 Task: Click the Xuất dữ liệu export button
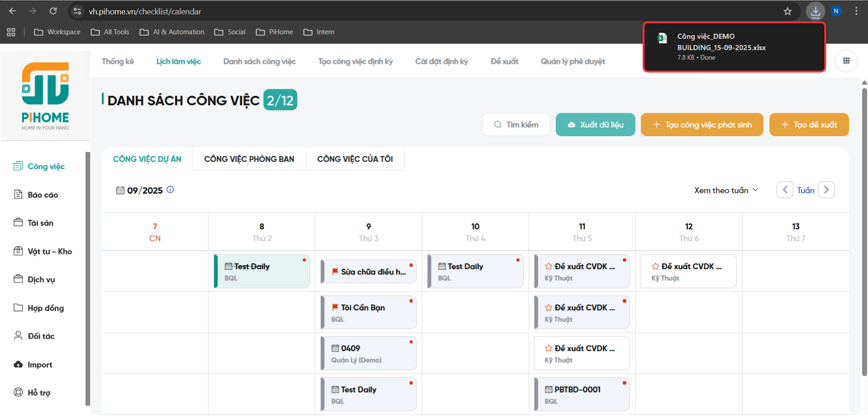(595, 125)
